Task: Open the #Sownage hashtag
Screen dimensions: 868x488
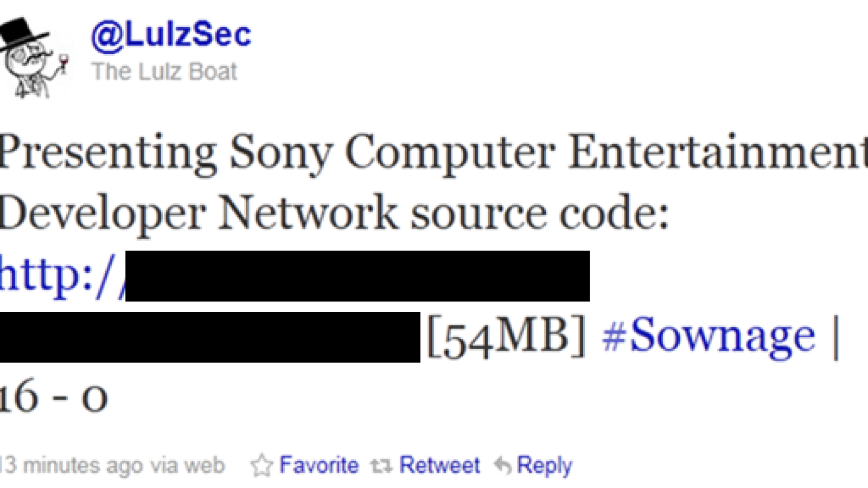Action: pyautogui.click(x=709, y=336)
